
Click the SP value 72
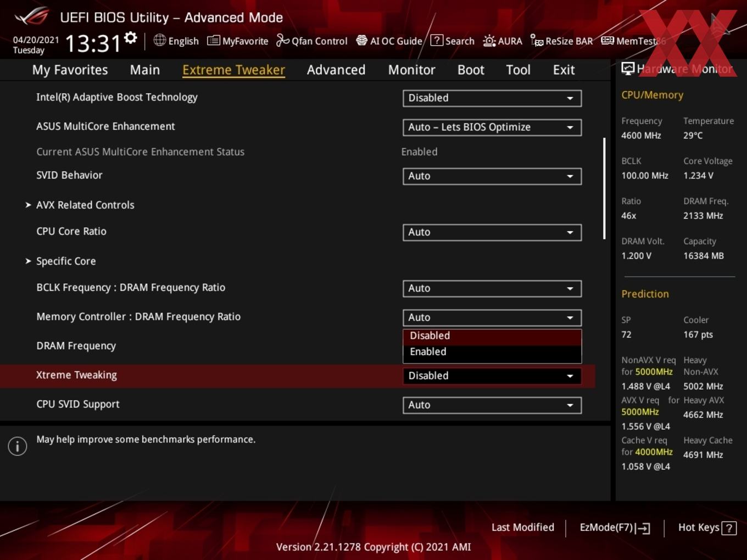click(x=626, y=334)
